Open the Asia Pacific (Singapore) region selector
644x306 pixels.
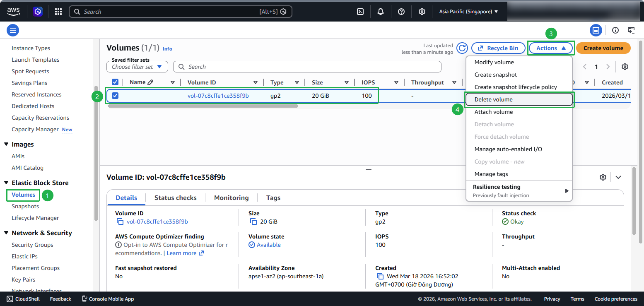click(x=468, y=12)
